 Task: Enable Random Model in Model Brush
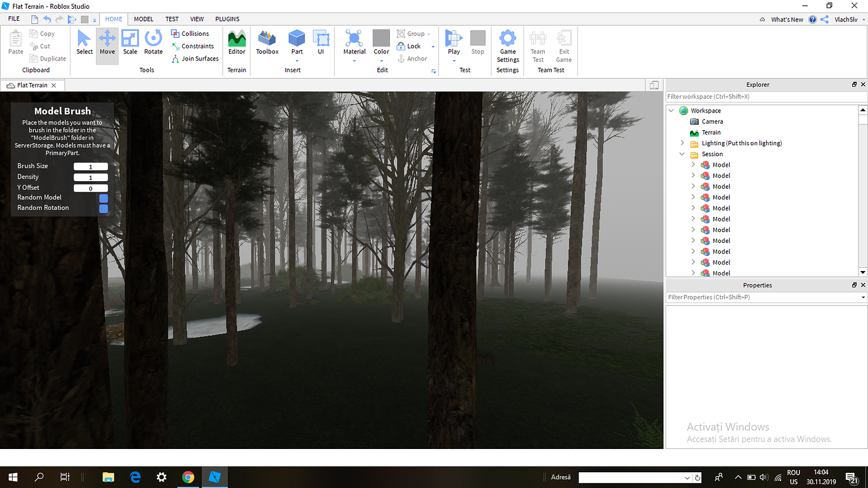tap(102, 197)
